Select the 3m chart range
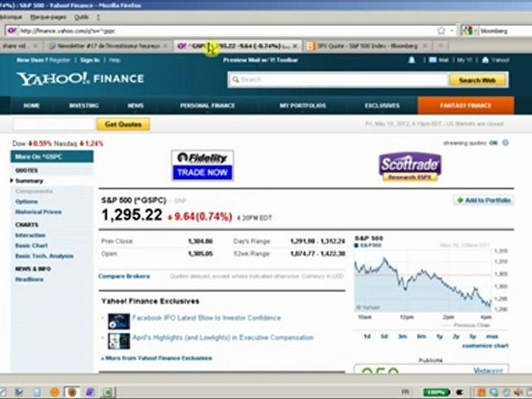The width and height of the screenshot is (532, 399). (x=402, y=336)
